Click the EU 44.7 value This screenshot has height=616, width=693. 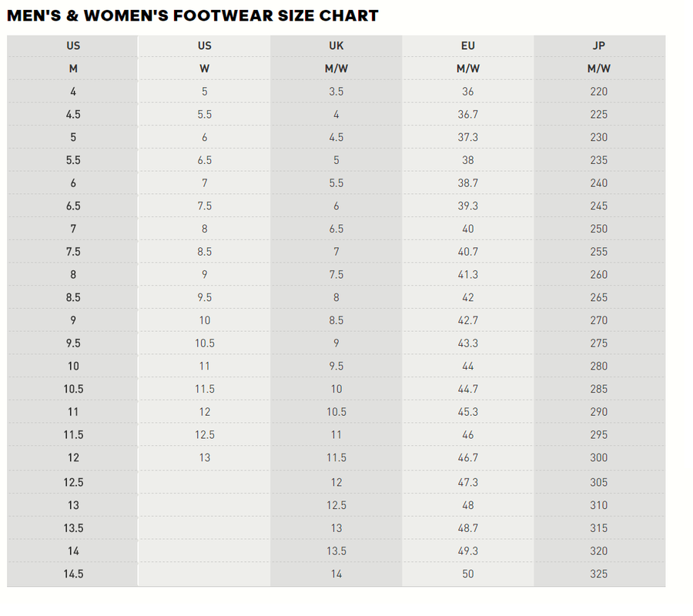click(468, 389)
